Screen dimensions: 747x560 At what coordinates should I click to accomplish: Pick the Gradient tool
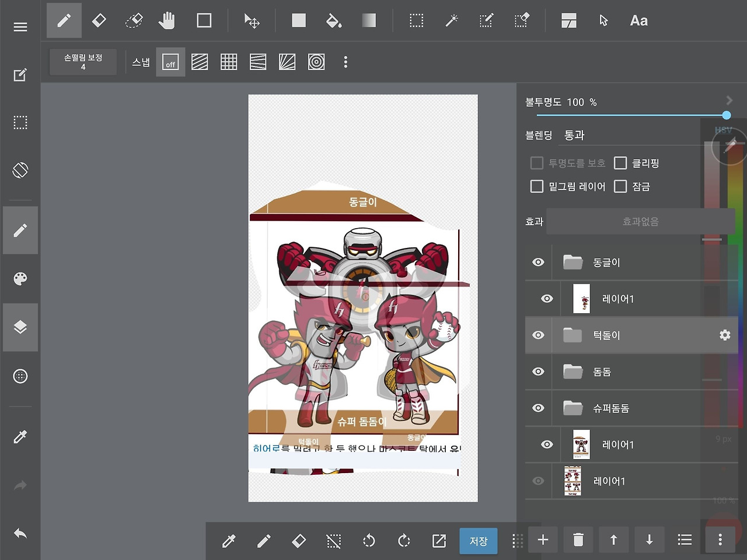[x=369, y=21]
